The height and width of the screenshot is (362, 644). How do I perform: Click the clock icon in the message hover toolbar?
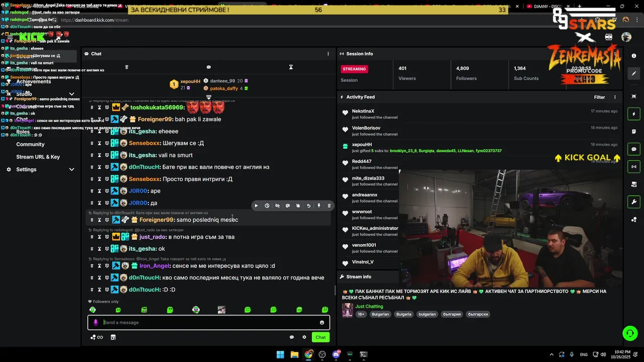[267, 206]
